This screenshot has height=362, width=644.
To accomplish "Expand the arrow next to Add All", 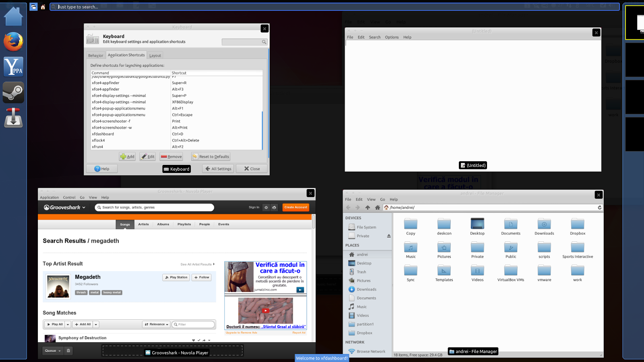I will [x=96, y=325].
